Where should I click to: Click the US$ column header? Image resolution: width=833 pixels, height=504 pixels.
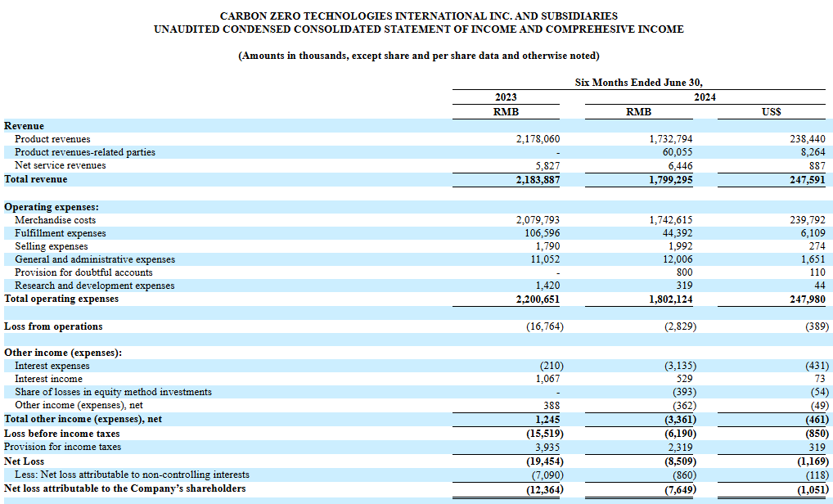click(x=772, y=112)
